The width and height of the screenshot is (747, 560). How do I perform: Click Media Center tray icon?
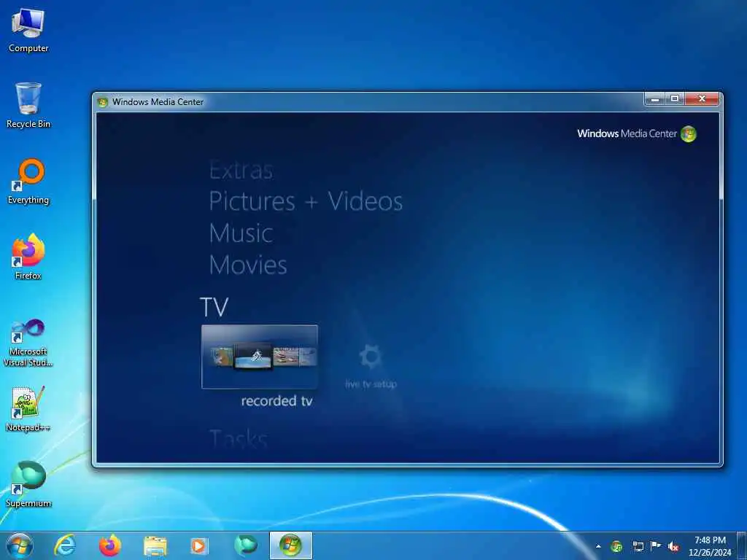tap(616, 546)
